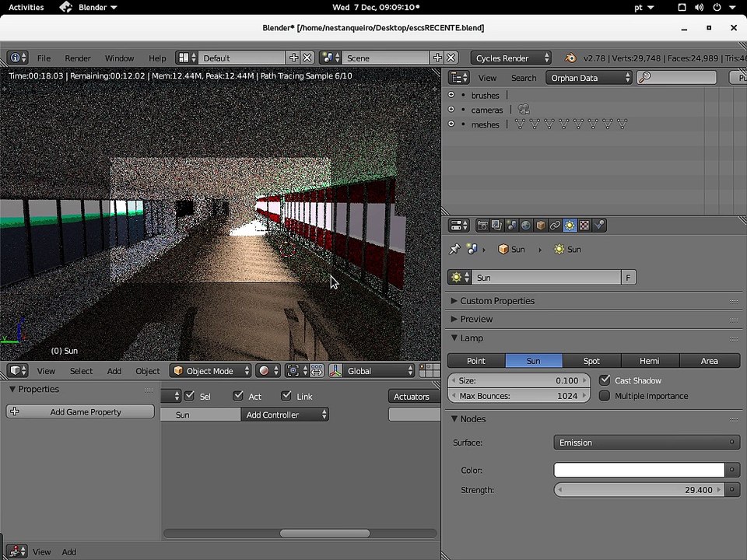Screen dimensions: 747x560
Task: Select the Hemi lamp type
Action: [650, 360]
